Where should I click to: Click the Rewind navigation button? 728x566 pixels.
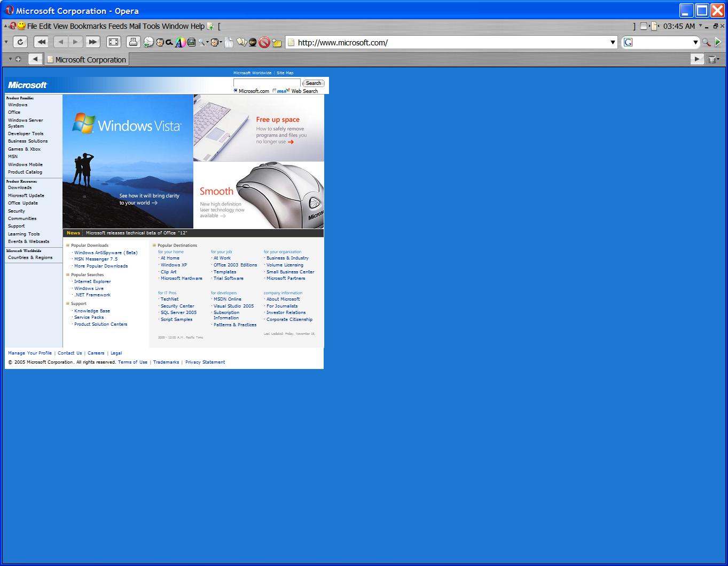click(41, 42)
